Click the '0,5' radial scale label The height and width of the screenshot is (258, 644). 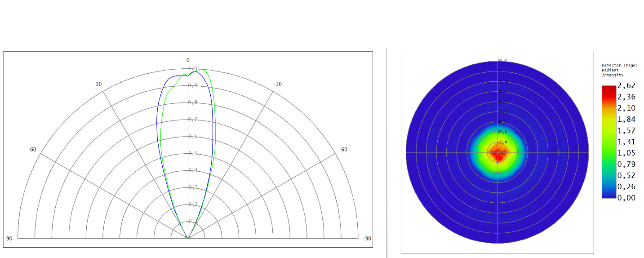[192, 153]
